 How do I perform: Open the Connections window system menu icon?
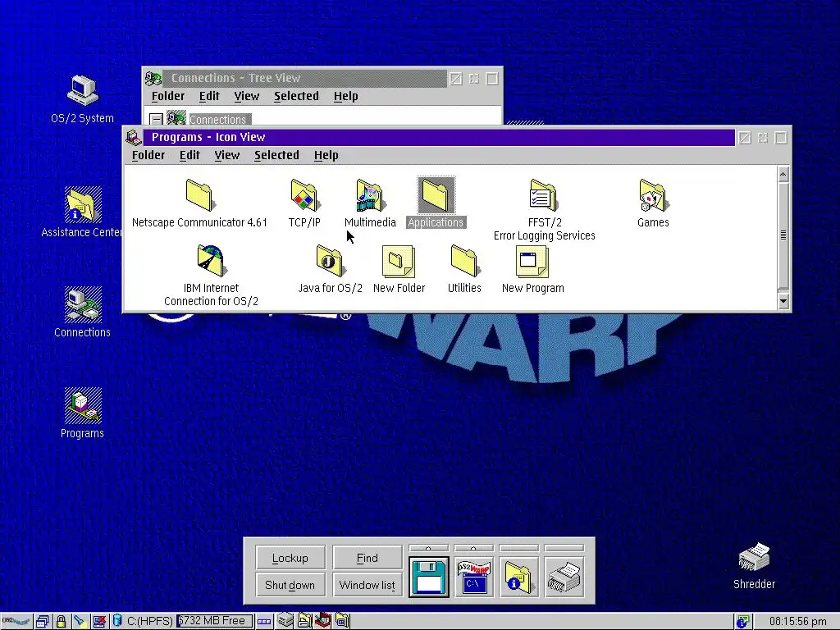click(x=153, y=79)
